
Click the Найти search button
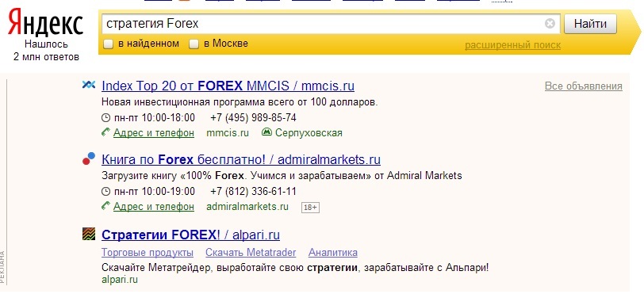pos(590,24)
